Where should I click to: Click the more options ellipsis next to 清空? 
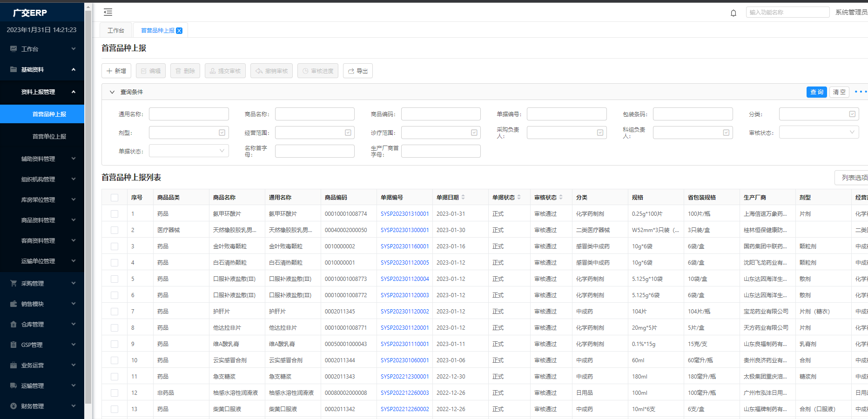coord(861,92)
